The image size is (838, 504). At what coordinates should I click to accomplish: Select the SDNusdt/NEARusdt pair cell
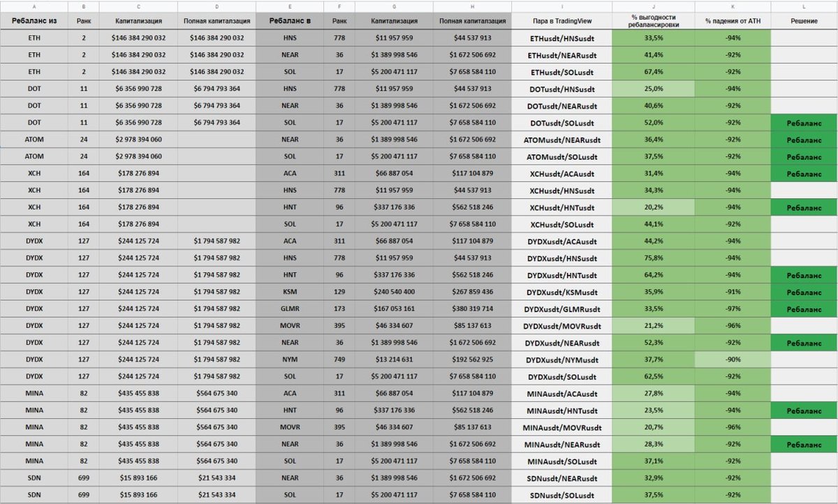click(x=561, y=477)
